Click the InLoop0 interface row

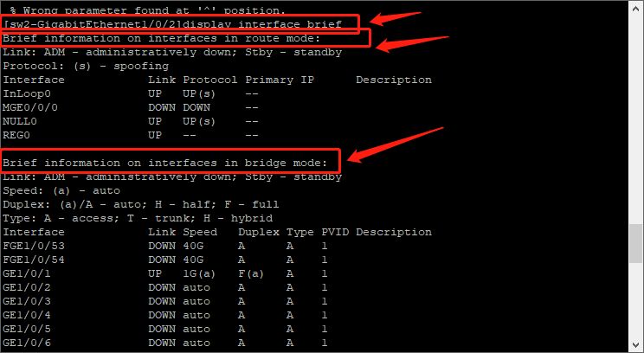[x=131, y=93]
